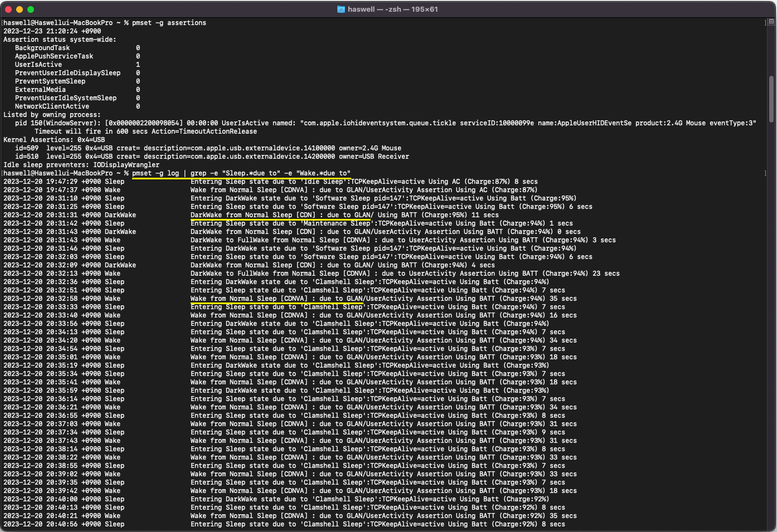Image resolution: width=777 pixels, height=532 pixels.
Task: Zoom the Terminal window with the green button
Action: click(x=31, y=9)
